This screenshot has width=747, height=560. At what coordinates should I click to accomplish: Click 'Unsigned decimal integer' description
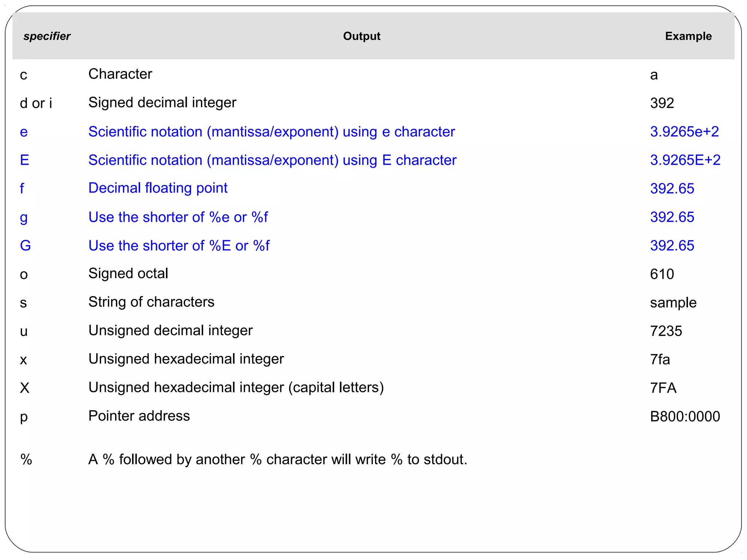[171, 331]
